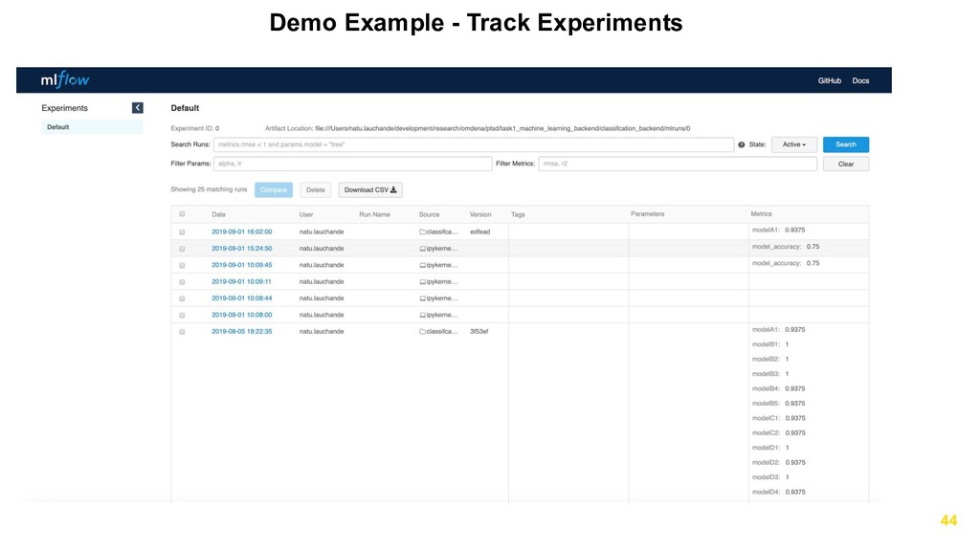Viewport: 980px width, 551px height.
Task: Click 'Showing 25 matching runs' text
Action: pos(209,189)
